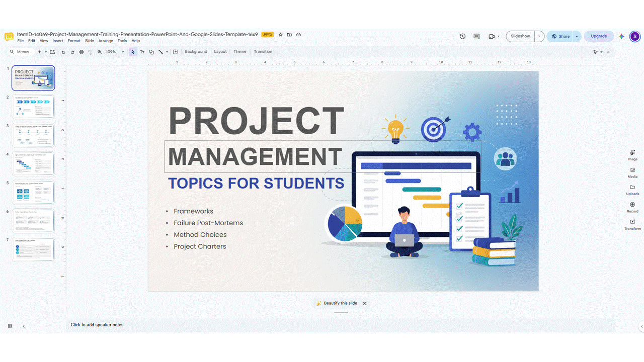Open the Tools menu
This screenshot has width=644, height=362.
click(122, 41)
